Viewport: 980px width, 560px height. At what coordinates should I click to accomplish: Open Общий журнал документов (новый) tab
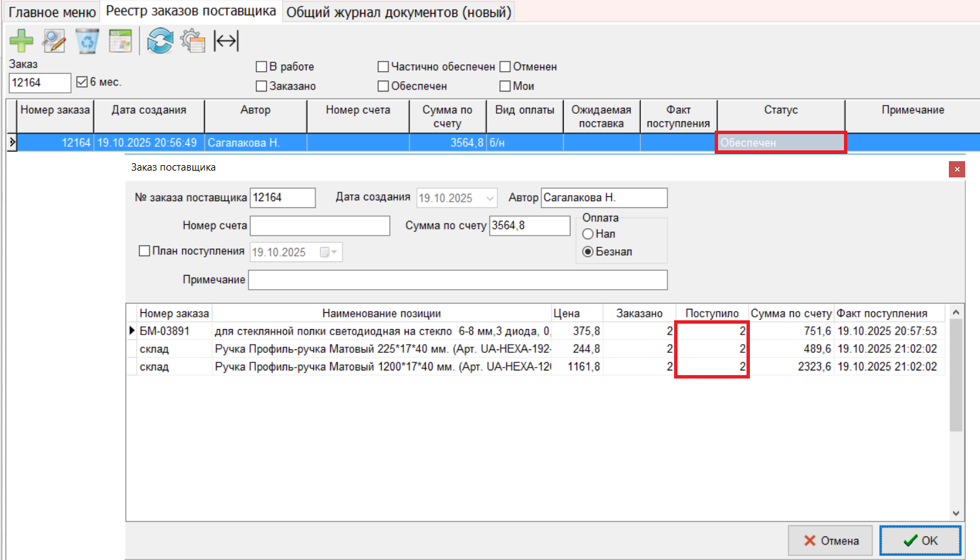point(398,12)
